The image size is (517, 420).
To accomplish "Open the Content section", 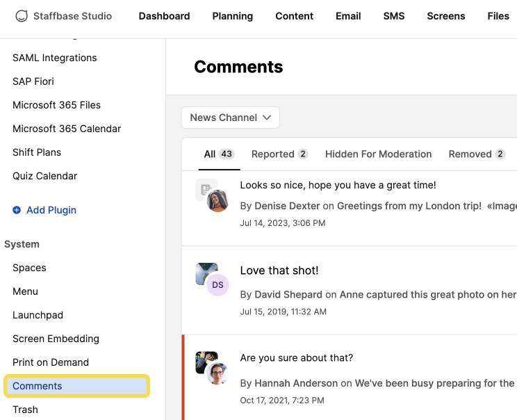I will [x=294, y=16].
